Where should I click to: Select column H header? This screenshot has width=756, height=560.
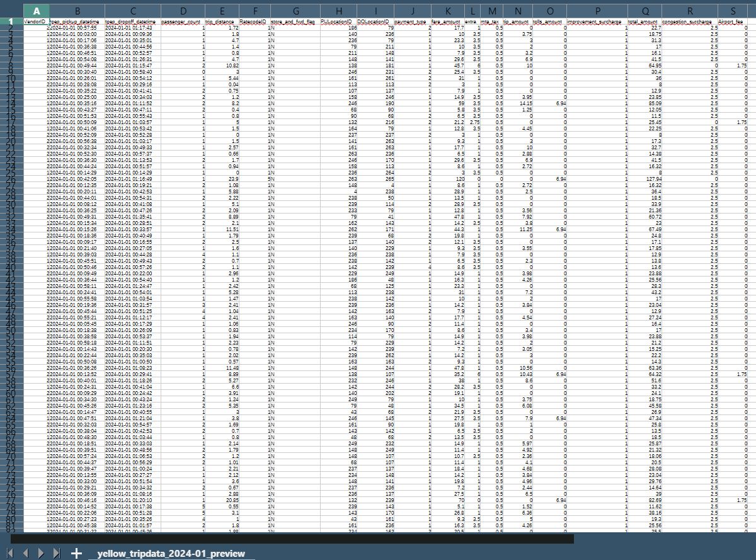pos(339,11)
